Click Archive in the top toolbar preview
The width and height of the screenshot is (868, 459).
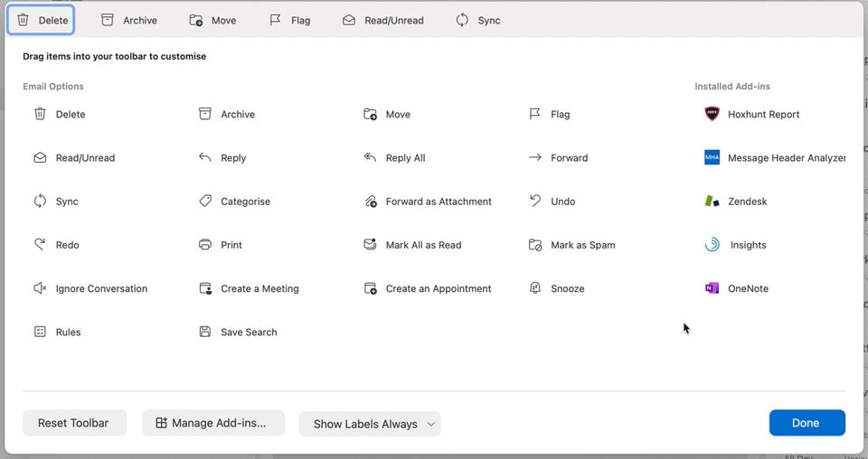click(x=129, y=21)
